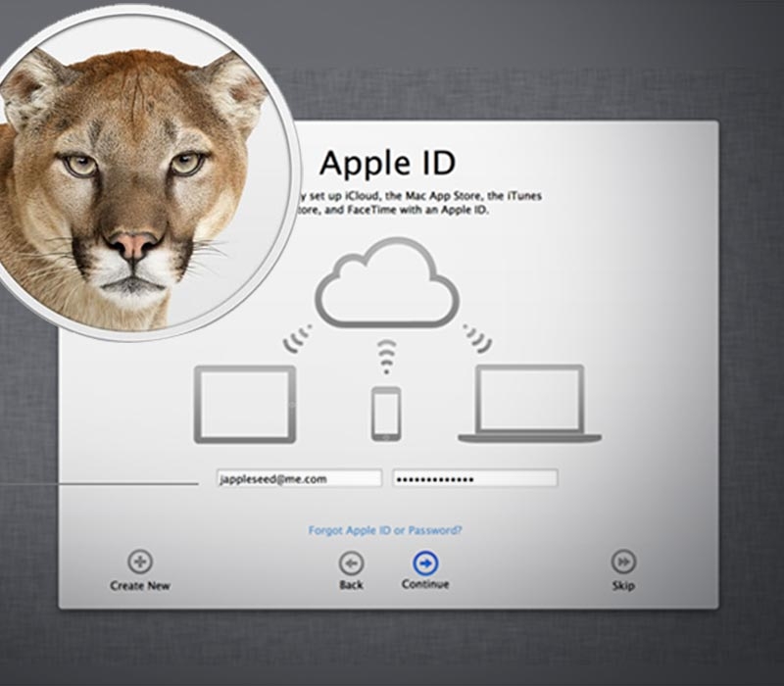Click the wireless signal waves above the iPhone
Viewport: 784px width, 686px height.
(385, 357)
